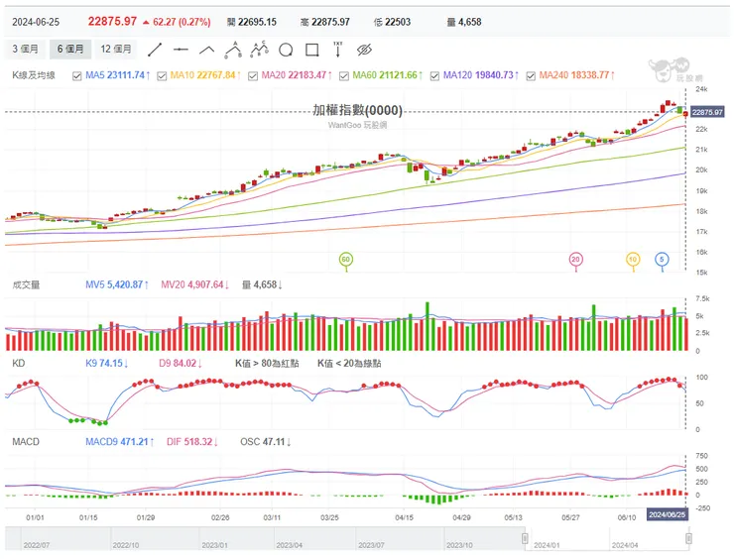Click the 2024/06/25 date label on axis
The width and height of the screenshot is (734, 560).
668,514
